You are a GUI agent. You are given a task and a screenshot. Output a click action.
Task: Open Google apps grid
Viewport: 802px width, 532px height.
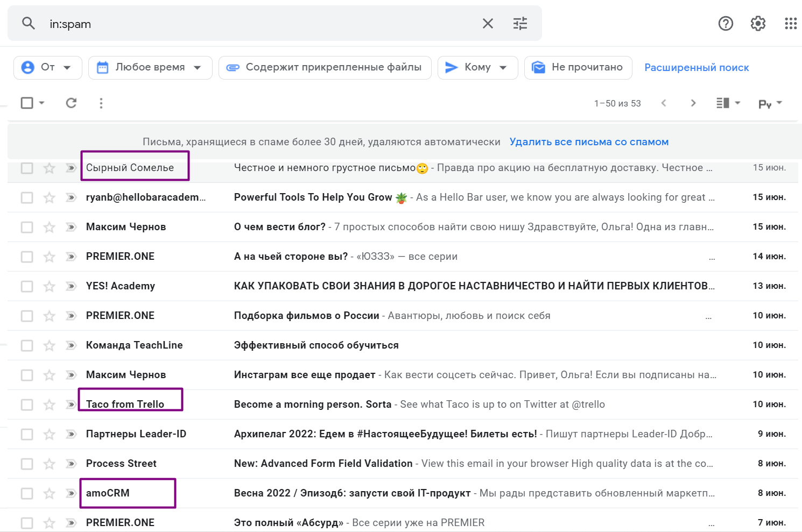point(791,23)
